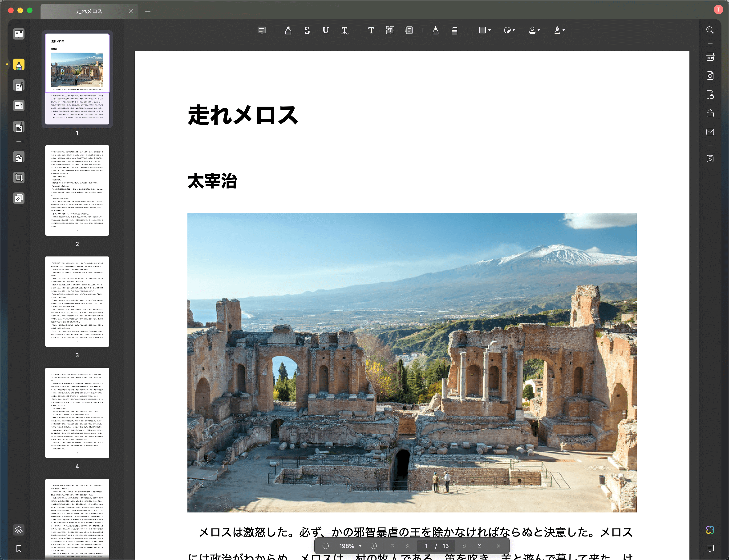Screen dimensions: 729x560
Task: Close the page navigation bar
Action: point(498,546)
